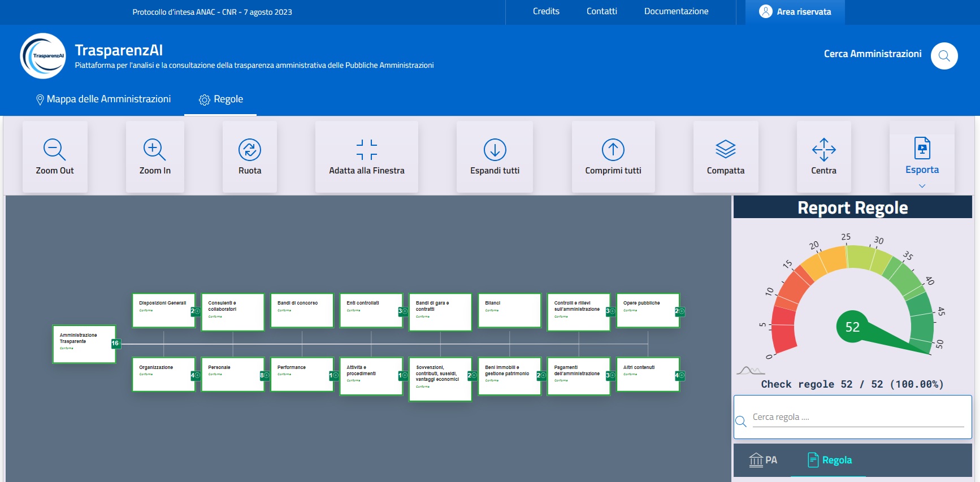Open the Cerca Amministrazioni search button
The width and height of the screenshot is (980, 482).
[x=944, y=56]
